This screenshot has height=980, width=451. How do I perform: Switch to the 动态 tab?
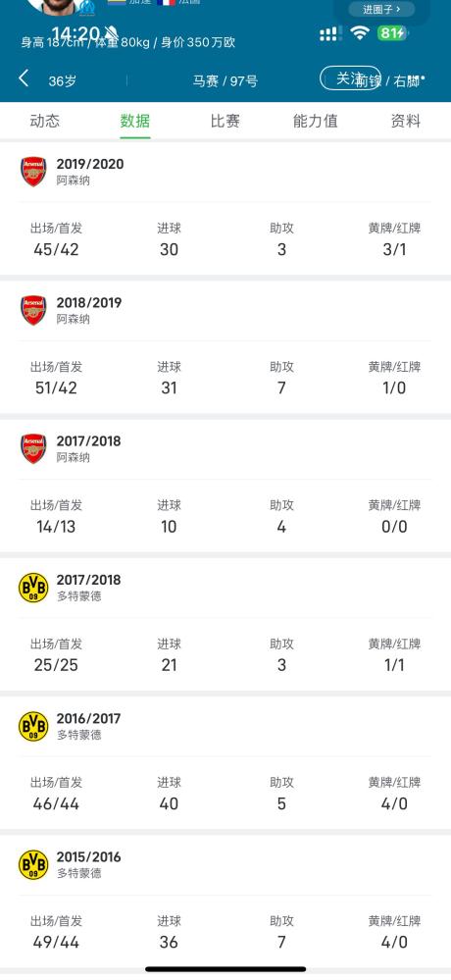pos(45,122)
